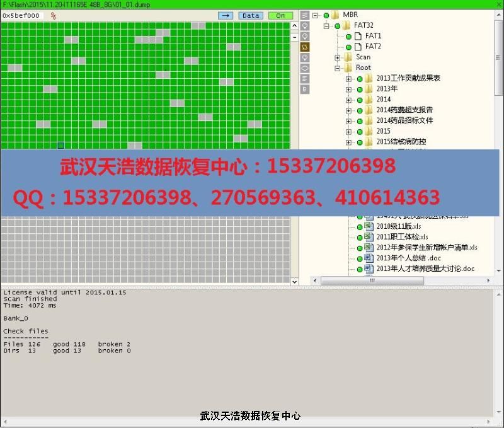Select the 2013年个人总结 .doc file
This screenshot has height=428, width=504.
click(408, 258)
